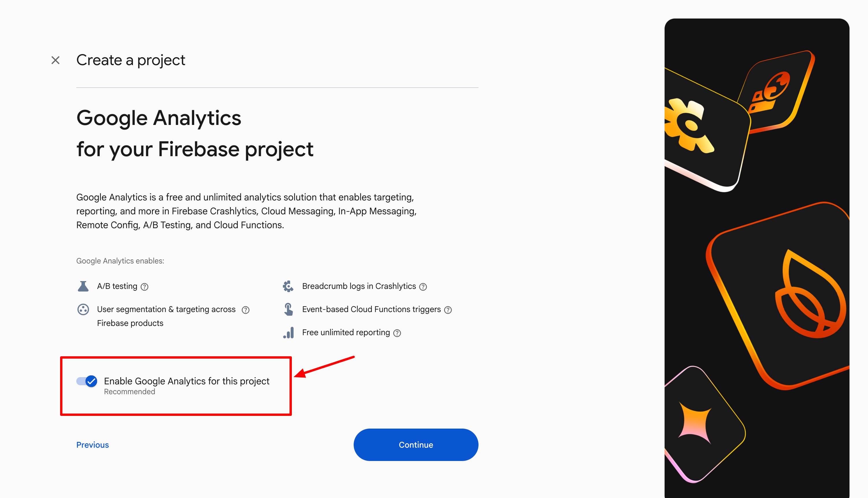Close the Create a project dialog
Image resolution: width=868 pixels, height=498 pixels.
tap(55, 60)
